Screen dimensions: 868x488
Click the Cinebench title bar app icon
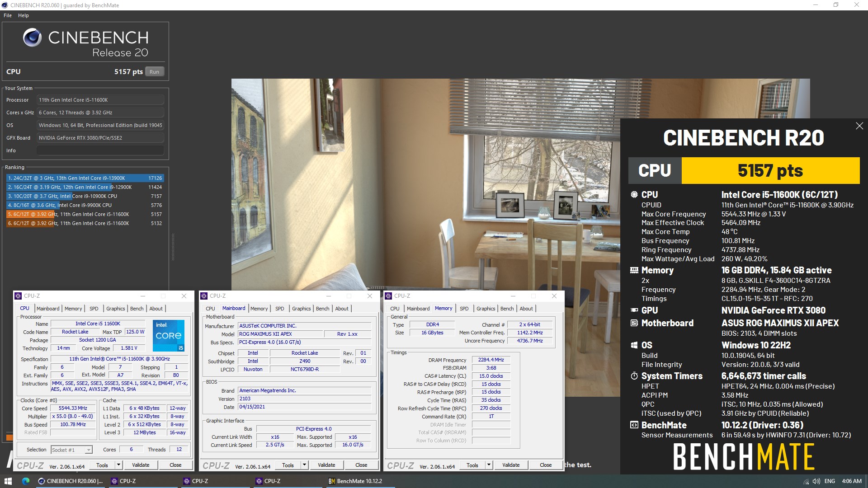(x=5, y=5)
